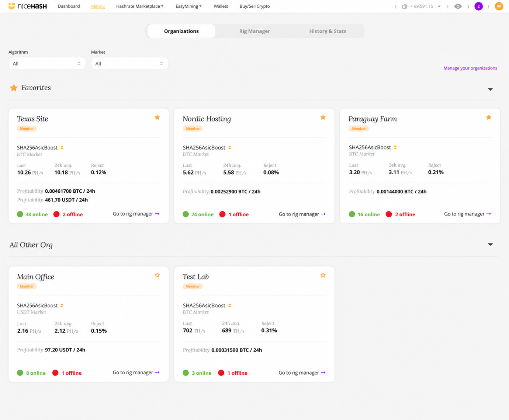Open the notifications badge showing 2
509x420 pixels.
[478, 6]
